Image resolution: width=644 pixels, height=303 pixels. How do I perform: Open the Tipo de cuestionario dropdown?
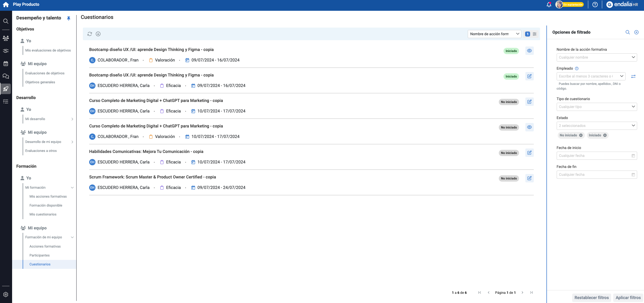597,107
